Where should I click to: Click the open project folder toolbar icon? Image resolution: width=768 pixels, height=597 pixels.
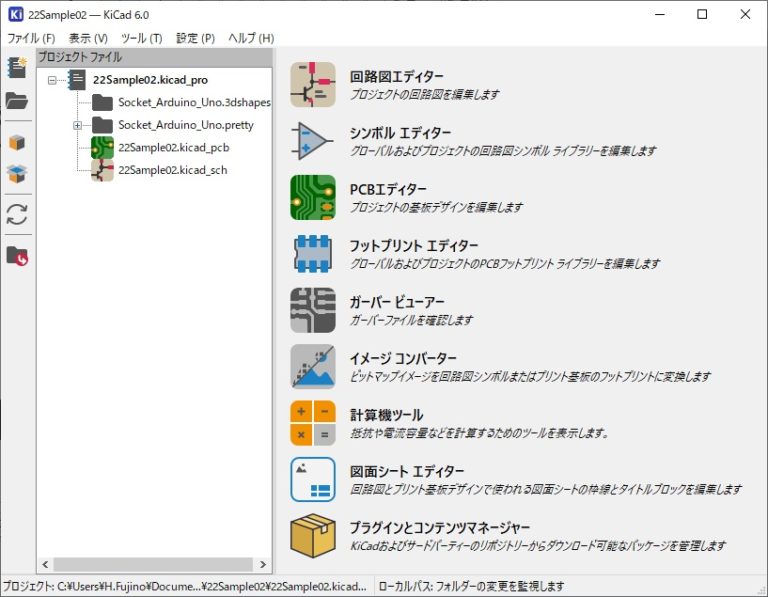(x=17, y=100)
